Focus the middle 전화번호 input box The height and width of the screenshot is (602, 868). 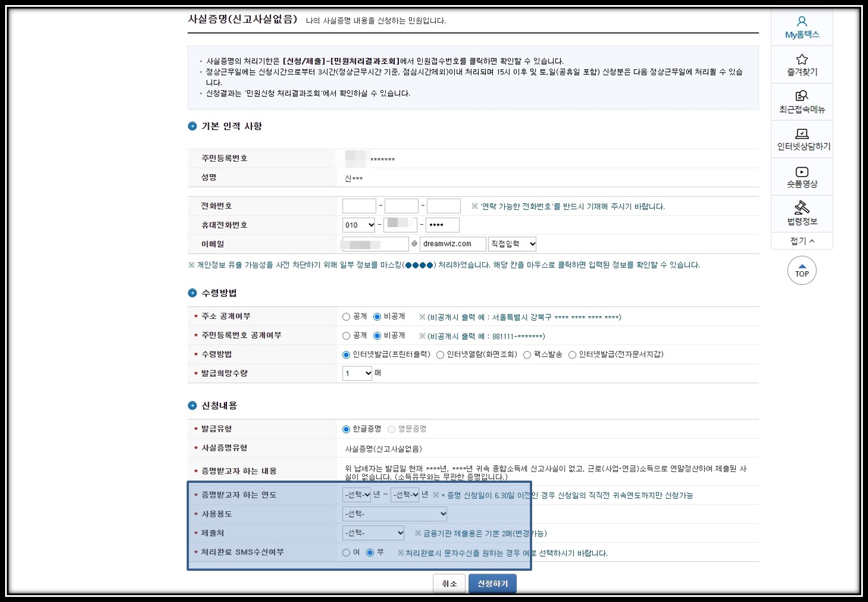pyautogui.click(x=402, y=206)
